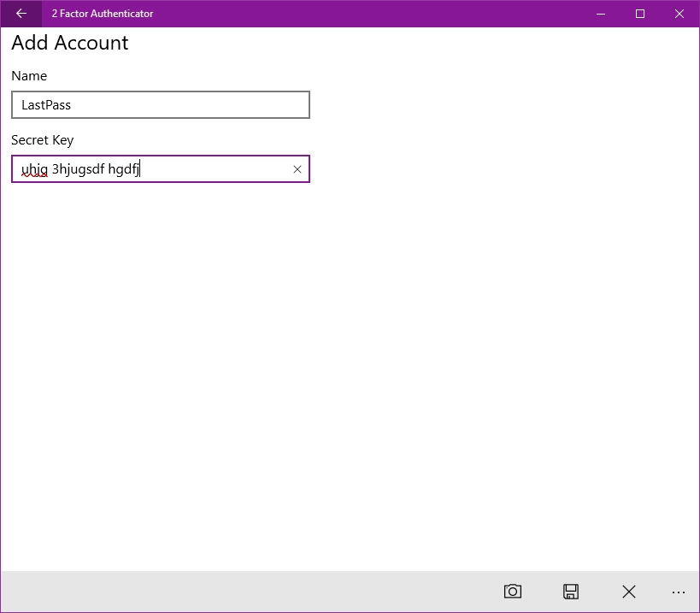Screen dimensions: 700x613
Task: Save the LastPass account with floppy disk icon
Action: point(570,591)
